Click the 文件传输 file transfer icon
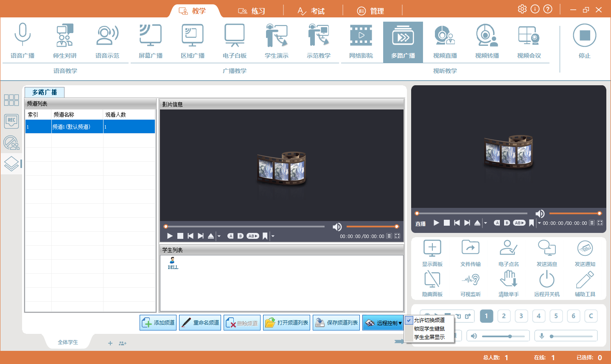Image resolution: width=611 pixels, height=364 pixels. [x=470, y=253]
